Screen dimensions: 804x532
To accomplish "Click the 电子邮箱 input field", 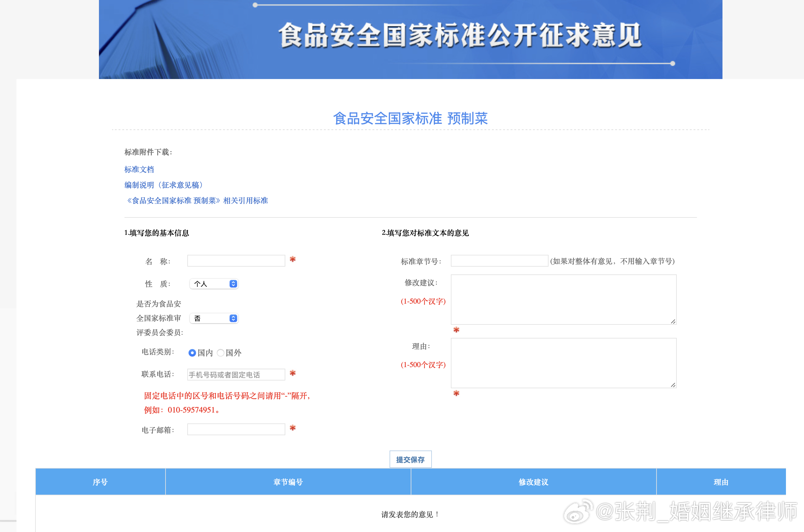I will click(236, 430).
